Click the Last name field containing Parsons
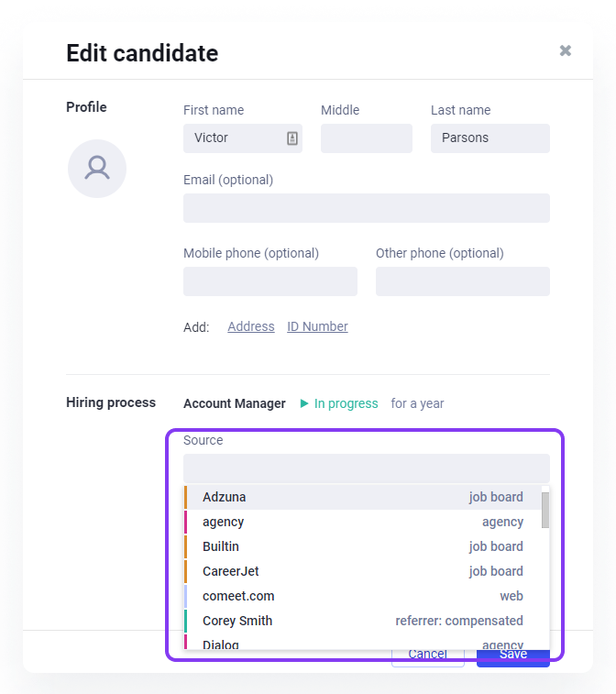Screen dimensions: 616x694 tap(490, 138)
